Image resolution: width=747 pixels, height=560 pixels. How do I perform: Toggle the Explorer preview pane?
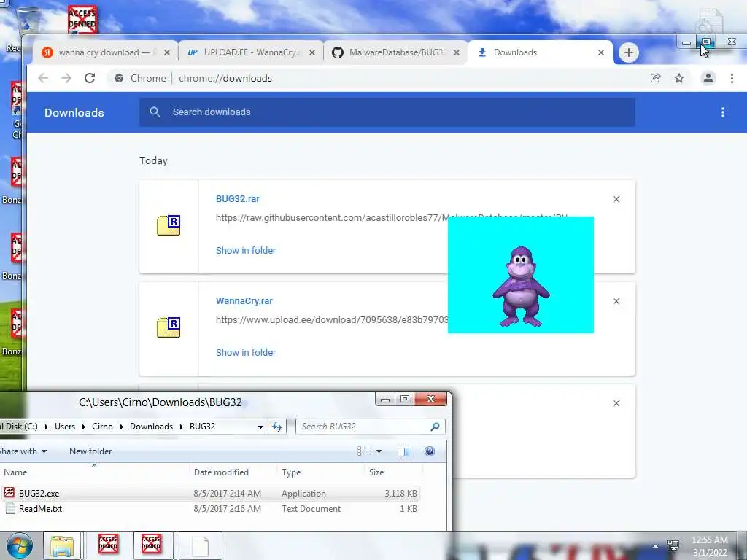coord(403,451)
